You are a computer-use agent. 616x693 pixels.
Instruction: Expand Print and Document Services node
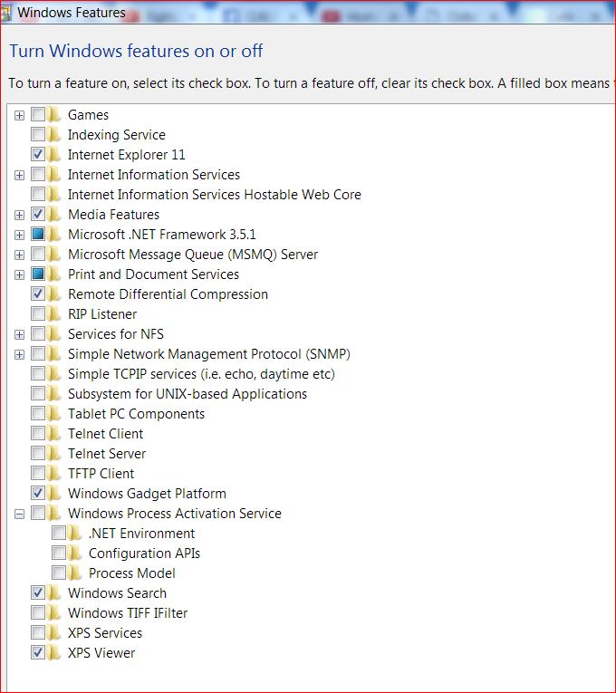coord(19,274)
